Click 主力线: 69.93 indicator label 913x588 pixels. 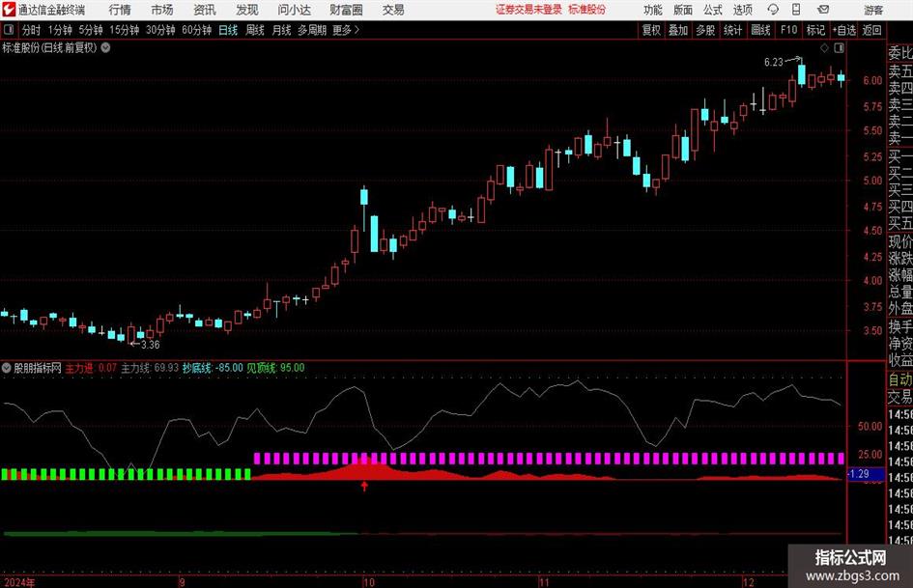(150, 368)
